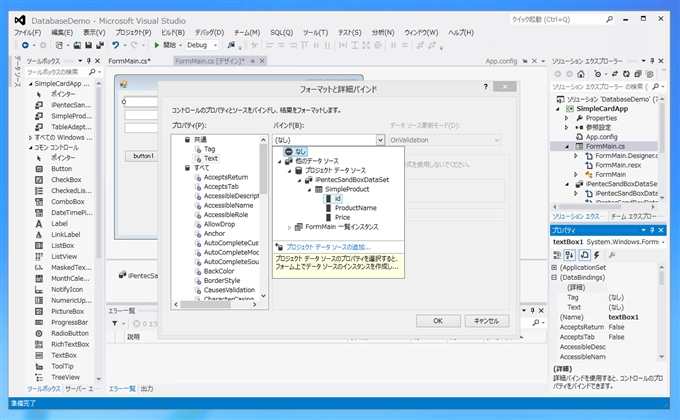Select the TreeView control in Toolbox

coord(65,377)
